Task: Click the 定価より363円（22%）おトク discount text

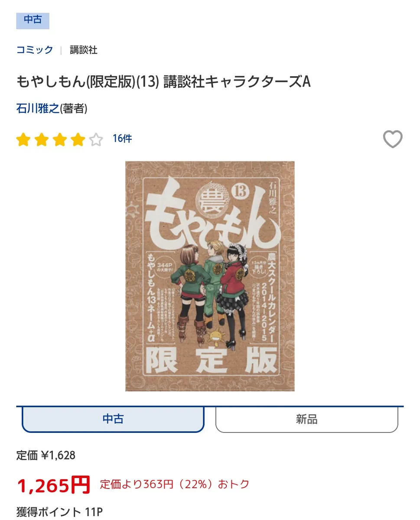Action: tap(175, 484)
